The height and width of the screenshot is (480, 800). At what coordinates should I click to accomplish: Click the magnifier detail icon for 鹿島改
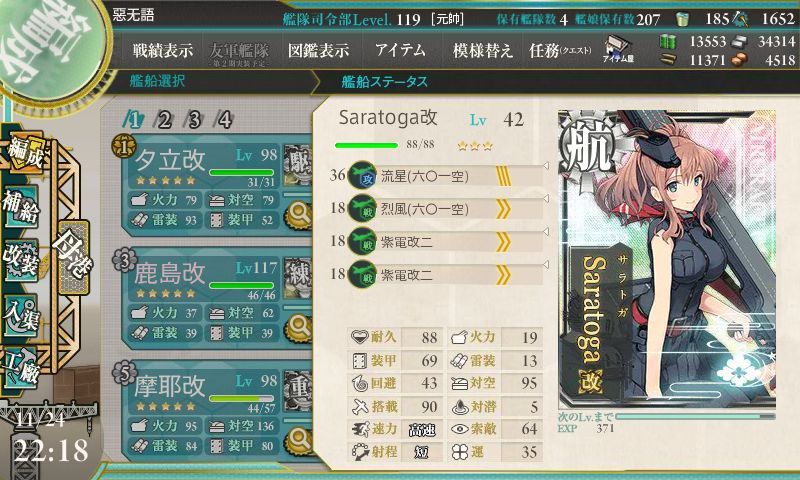298,327
